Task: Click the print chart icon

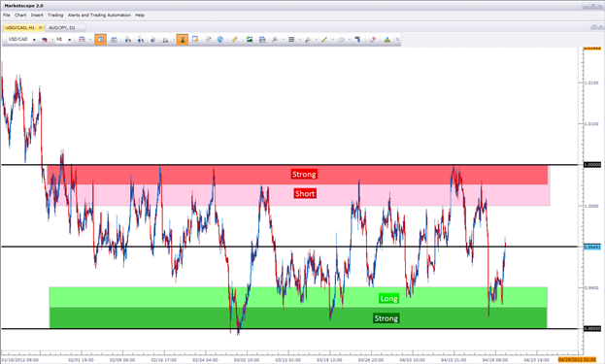Action: point(262,40)
